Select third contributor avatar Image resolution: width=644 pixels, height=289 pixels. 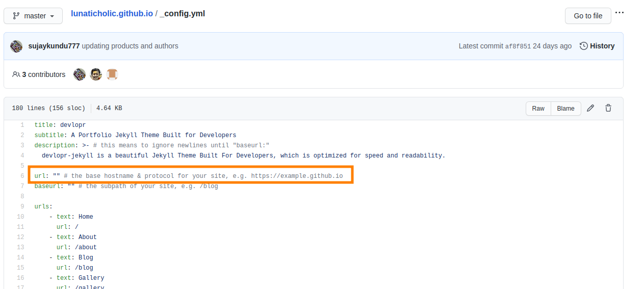(x=112, y=74)
